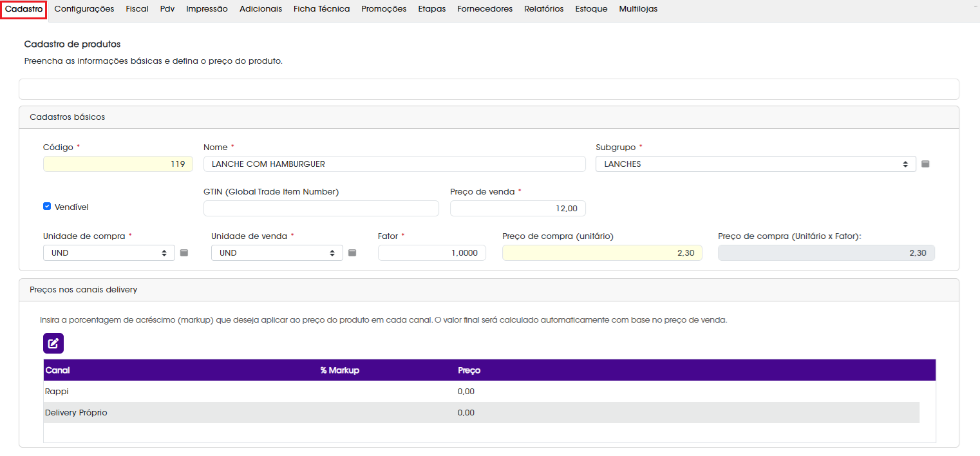
Task: Click the Delivery Próprio price 0,00
Action: pos(466,413)
